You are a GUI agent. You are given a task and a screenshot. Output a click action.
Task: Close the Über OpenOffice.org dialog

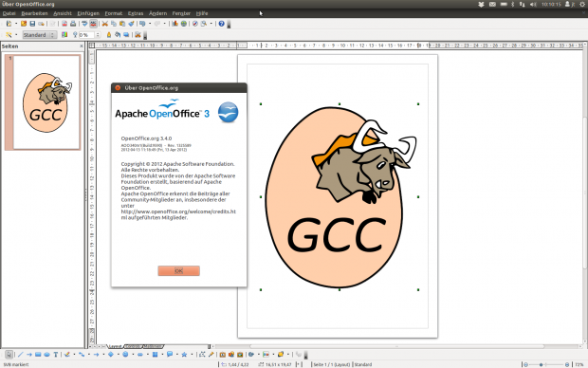pos(118,88)
